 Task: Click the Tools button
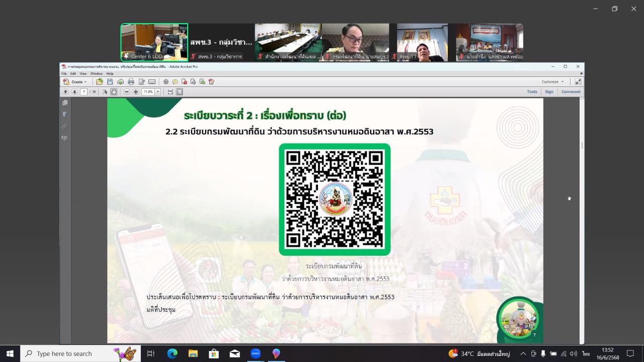click(532, 92)
